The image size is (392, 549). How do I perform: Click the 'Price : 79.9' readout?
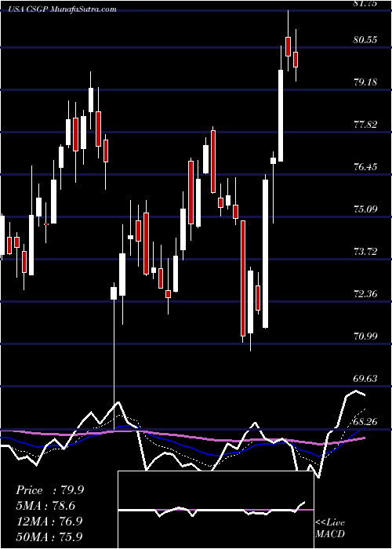coord(49,490)
